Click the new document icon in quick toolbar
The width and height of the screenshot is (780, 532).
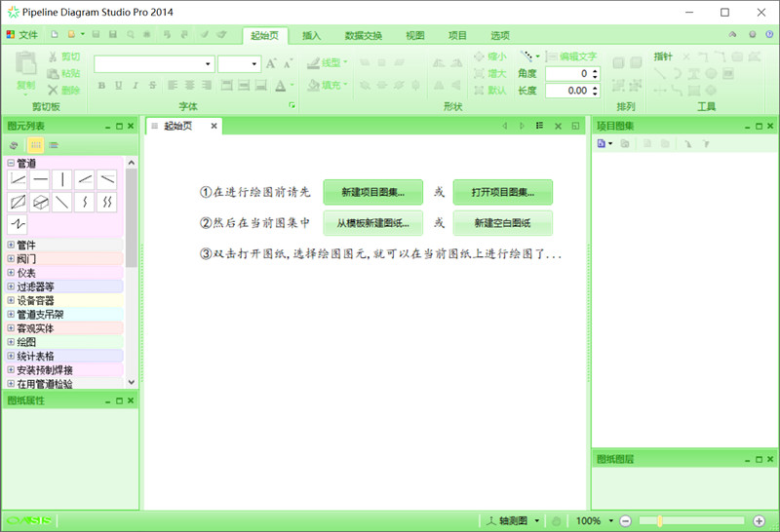(55, 34)
